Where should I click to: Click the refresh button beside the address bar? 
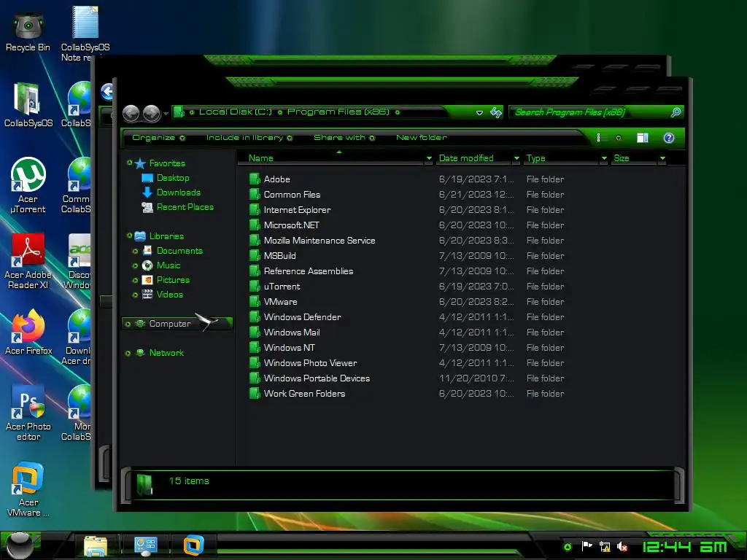pyautogui.click(x=496, y=112)
